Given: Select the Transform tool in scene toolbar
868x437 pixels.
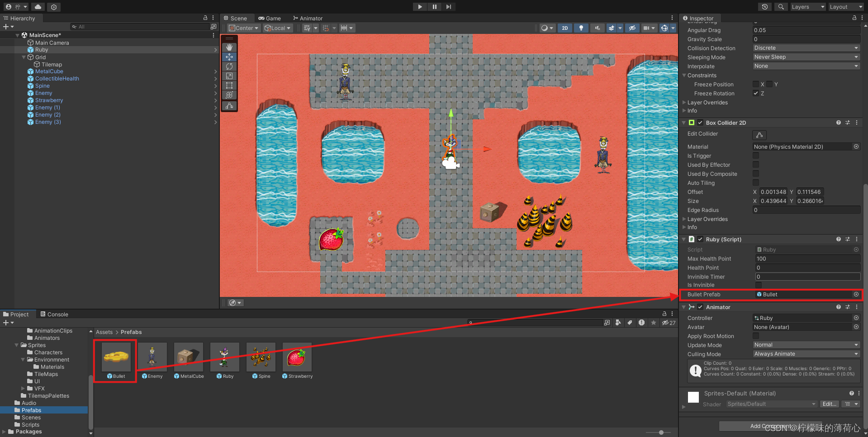Looking at the screenshot, I should pyautogui.click(x=229, y=95).
